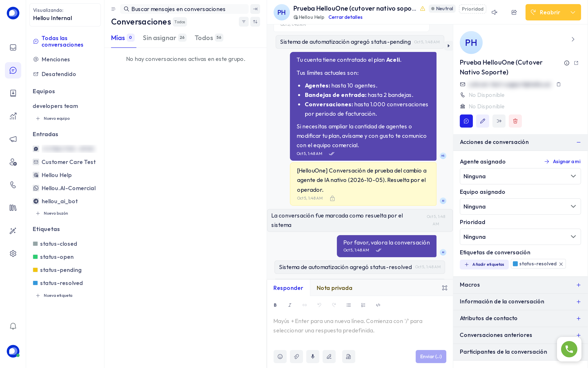The width and height of the screenshot is (588, 368).
Task: Click the share conversation icon
Action: tap(514, 12)
